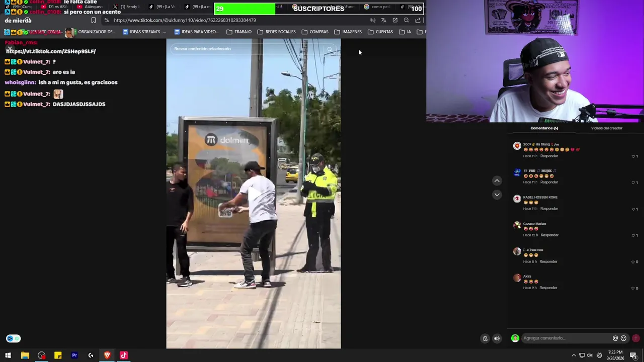Expand the CUENTAS bookmarks folder
The height and width of the screenshot is (362, 644).
380,32
